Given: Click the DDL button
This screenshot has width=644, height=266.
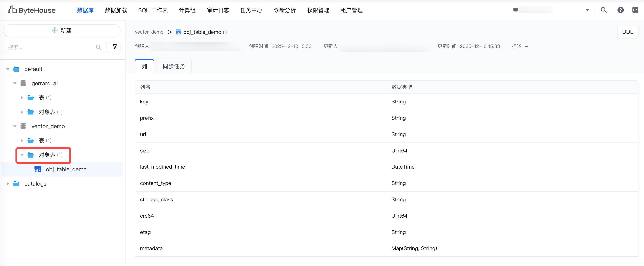Looking at the screenshot, I should click(627, 32).
